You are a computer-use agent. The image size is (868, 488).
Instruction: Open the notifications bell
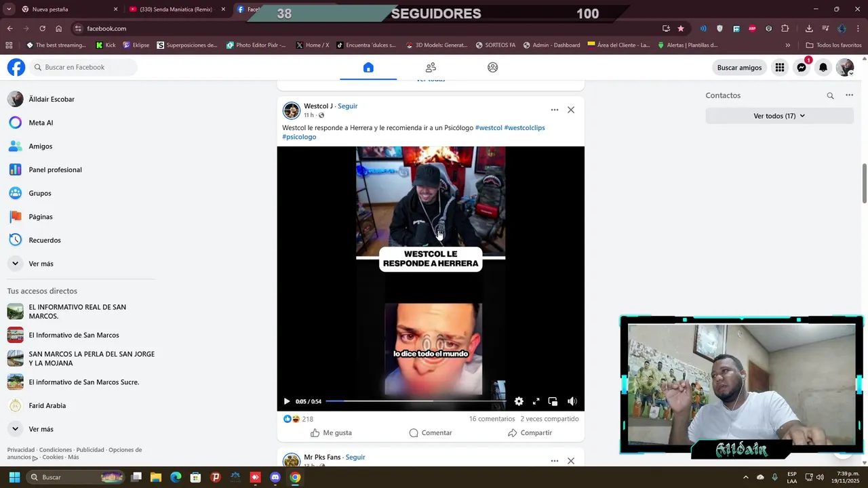(823, 67)
